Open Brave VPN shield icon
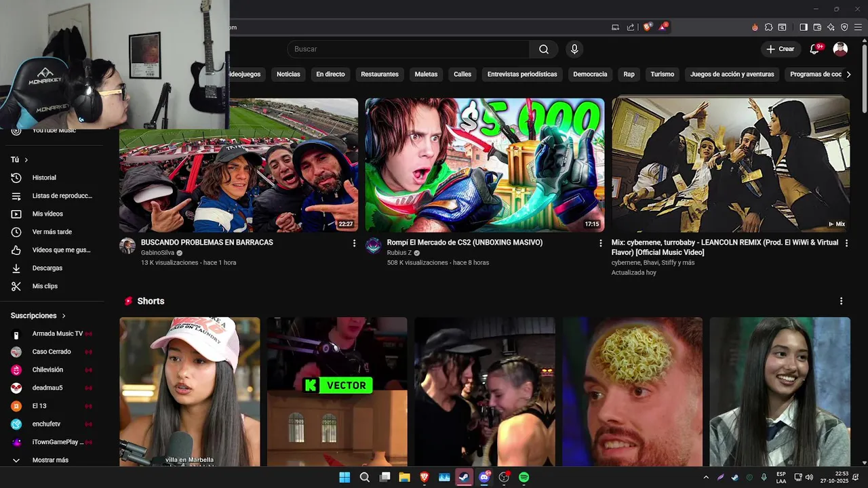 [844, 27]
